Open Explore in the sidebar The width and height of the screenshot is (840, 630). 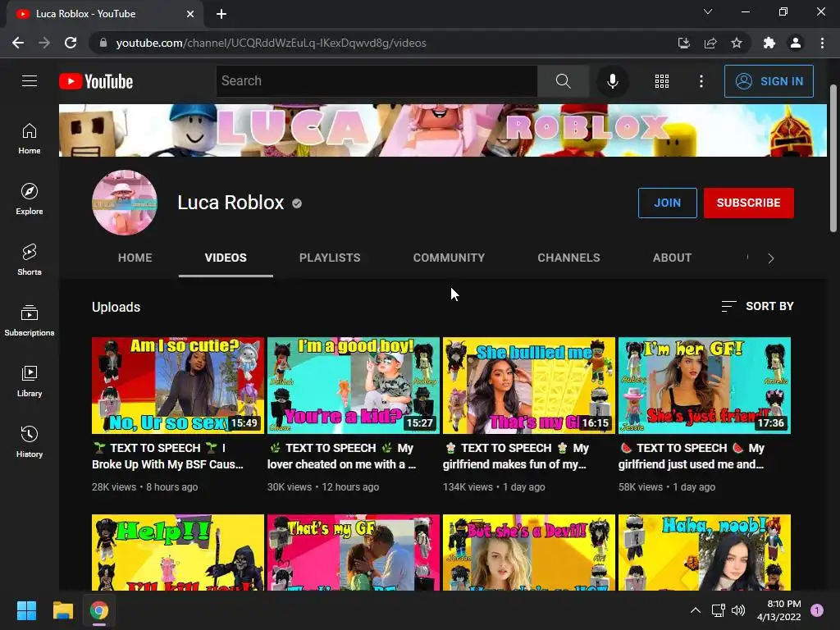(x=30, y=199)
